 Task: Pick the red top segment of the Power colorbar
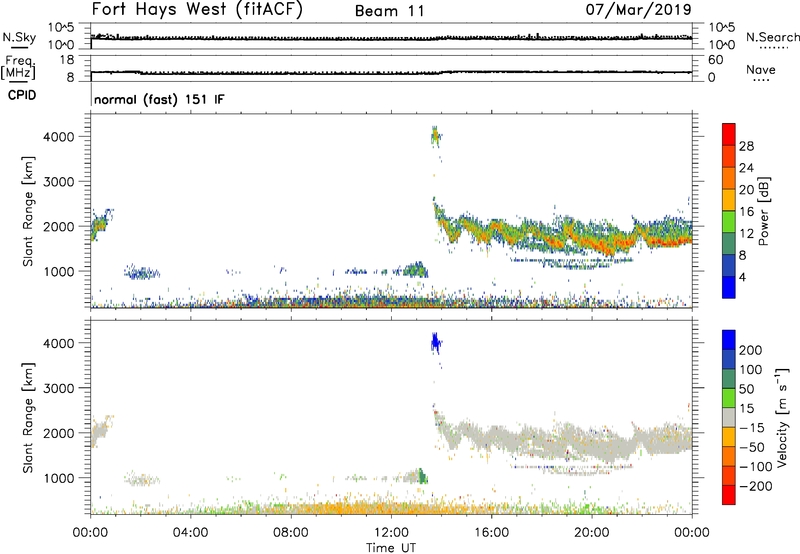(729, 134)
